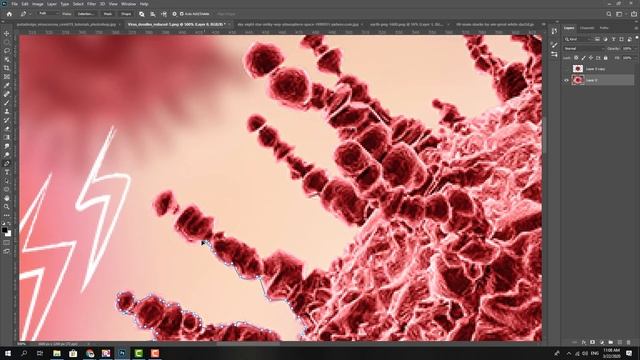Screen dimensions: 640x360
Task: Open the Path mode dropdown
Action: click(48, 14)
